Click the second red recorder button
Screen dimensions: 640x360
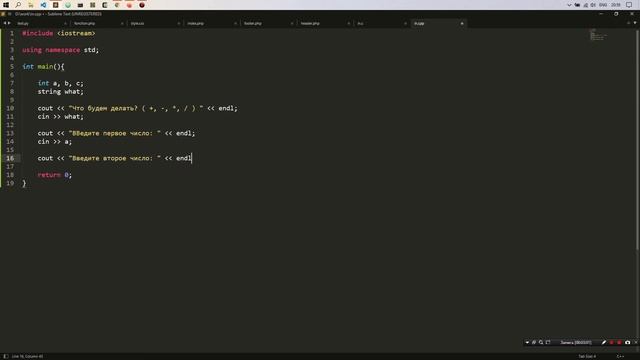coord(619,342)
